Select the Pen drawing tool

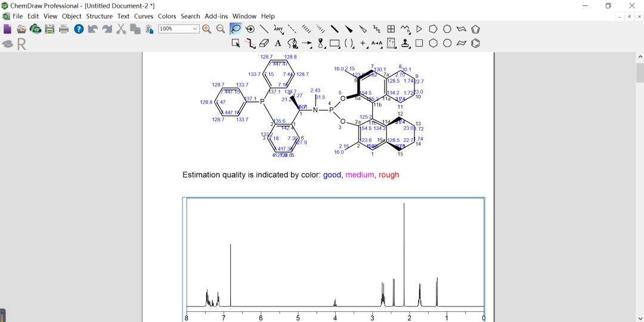(x=292, y=43)
